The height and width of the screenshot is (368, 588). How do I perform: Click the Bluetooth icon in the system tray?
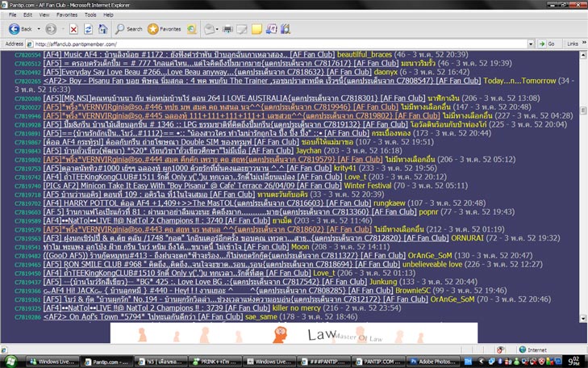pyautogui.click(x=500, y=362)
